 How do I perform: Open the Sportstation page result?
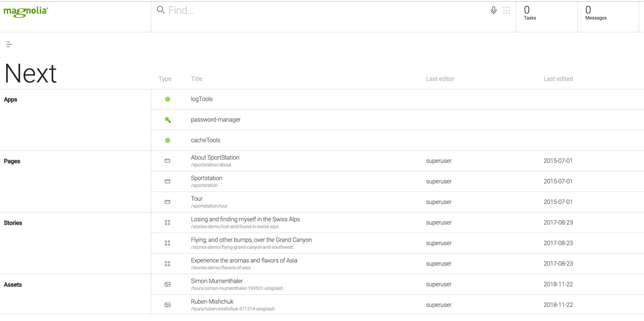(206, 179)
